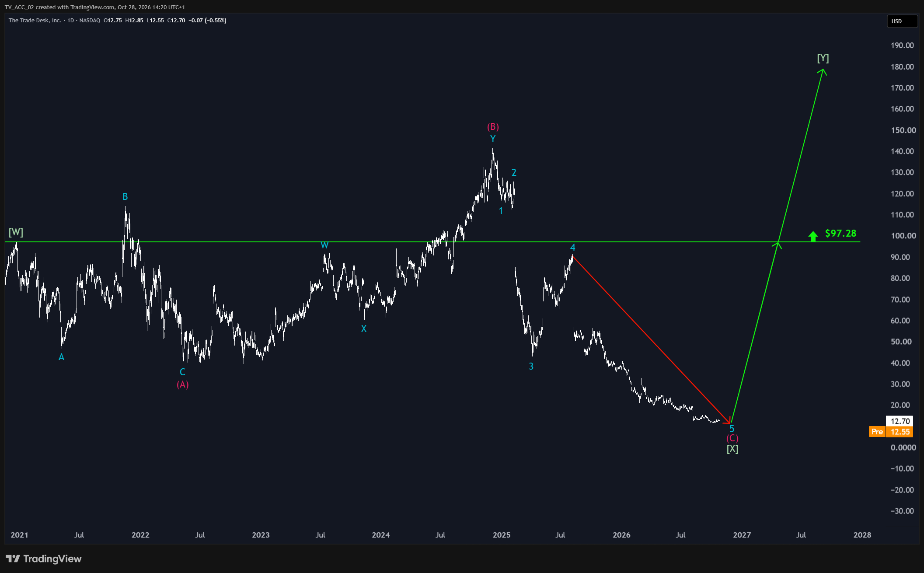Click the blue wave 3 label
Viewport: 924px width, 573px height.
(x=531, y=366)
